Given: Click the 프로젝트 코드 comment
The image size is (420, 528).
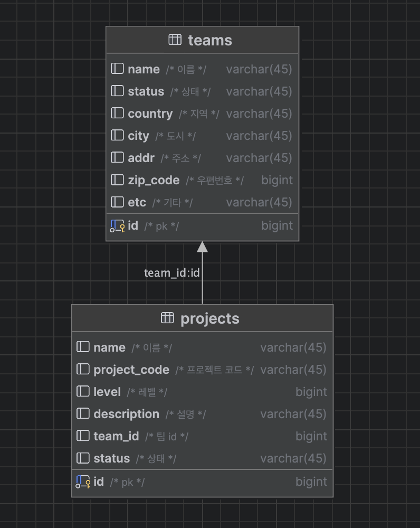Looking at the screenshot, I should point(214,370).
